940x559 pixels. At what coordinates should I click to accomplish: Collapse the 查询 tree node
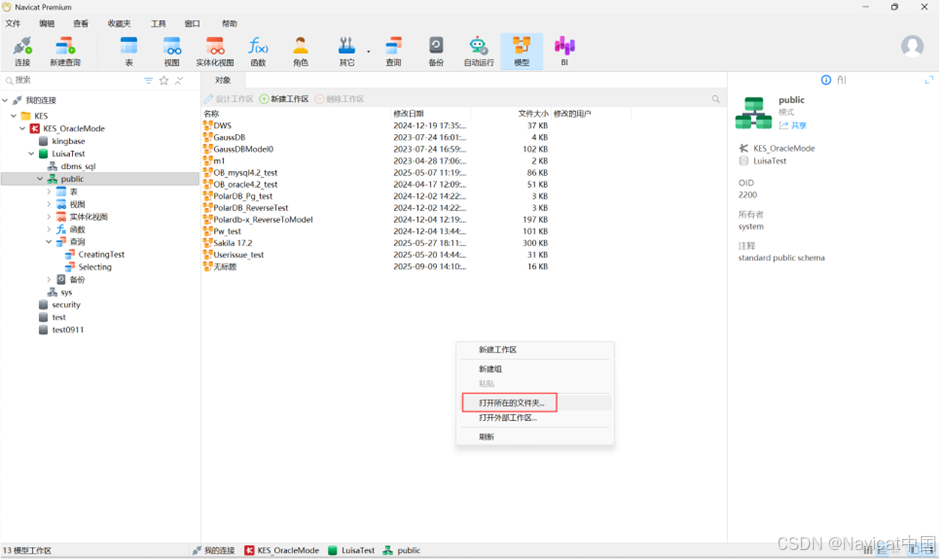click(49, 242)
